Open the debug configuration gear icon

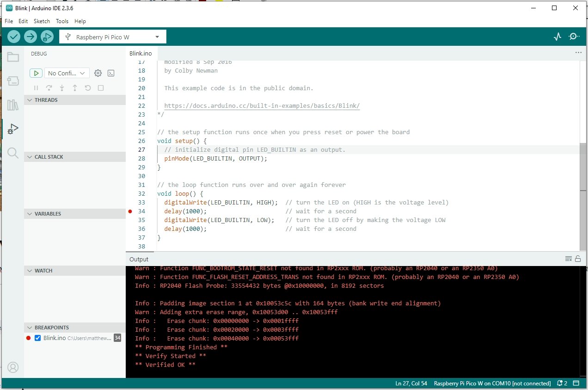[98, 73]
